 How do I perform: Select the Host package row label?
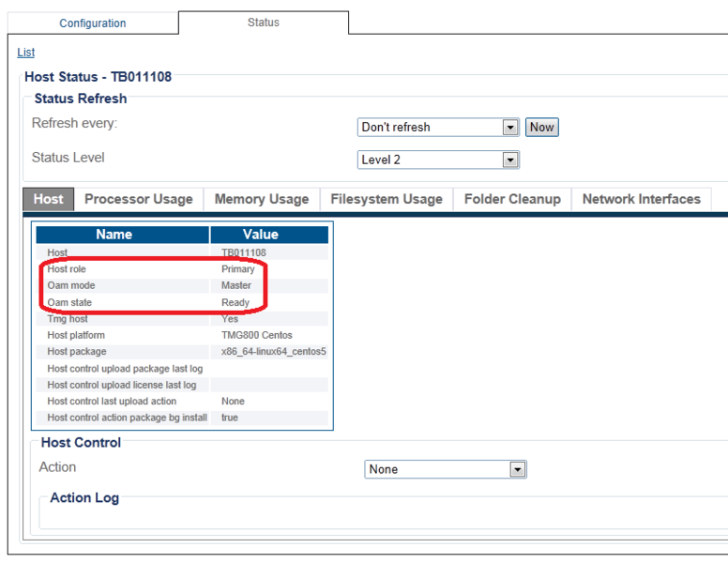coord(77,352)
